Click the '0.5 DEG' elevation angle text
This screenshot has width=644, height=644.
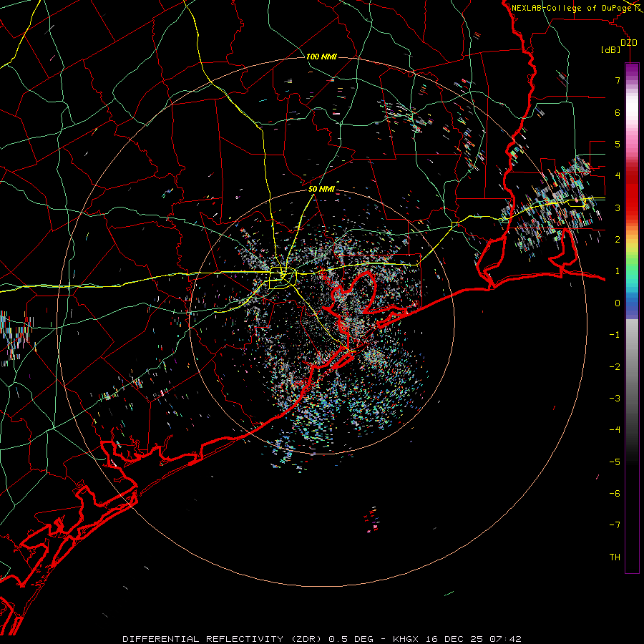[351, 639]
